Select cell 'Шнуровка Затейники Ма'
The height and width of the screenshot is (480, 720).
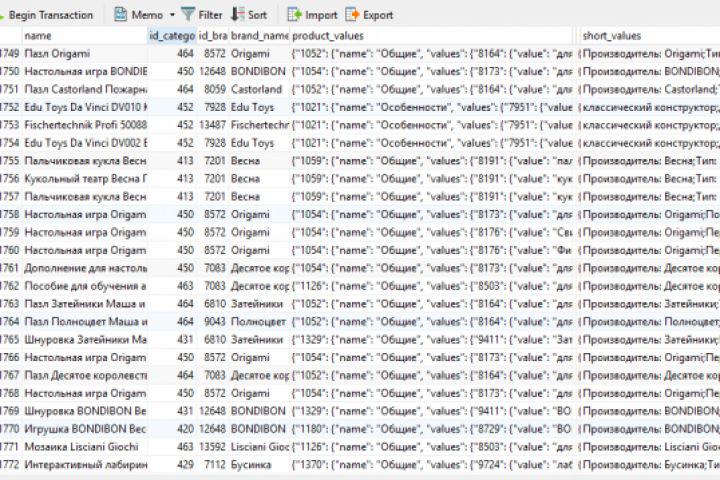(x=84, y=339)
